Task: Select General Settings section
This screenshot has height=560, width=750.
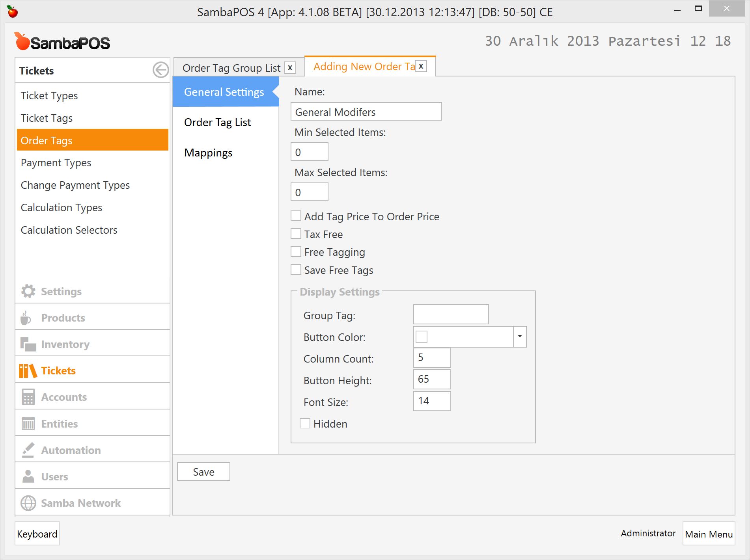Action: coord(226,92)
